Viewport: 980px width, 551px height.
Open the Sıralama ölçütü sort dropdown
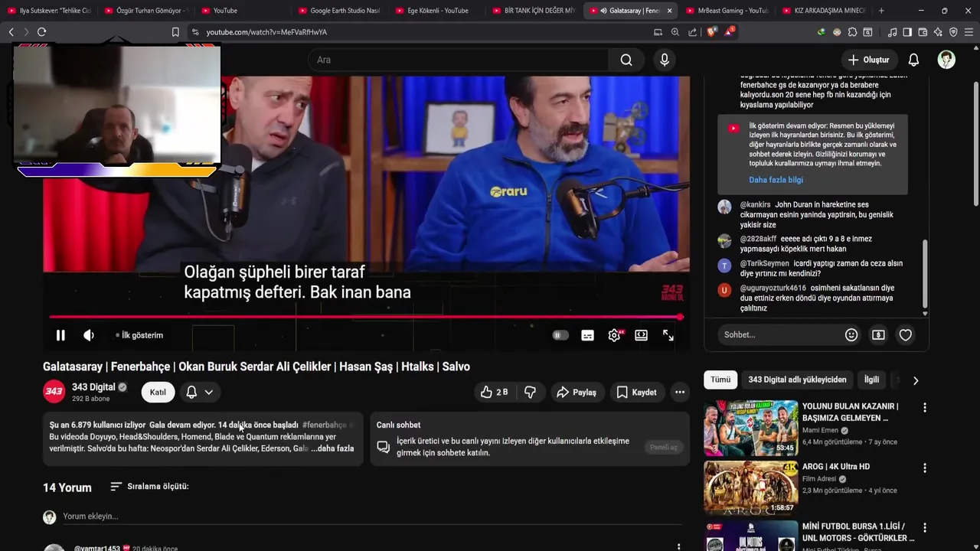pyautogui.click(x=149, y=487)
